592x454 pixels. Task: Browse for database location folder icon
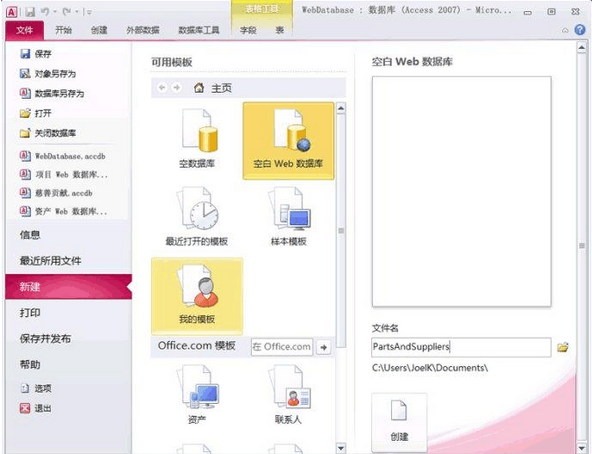(x=563, y=347)
